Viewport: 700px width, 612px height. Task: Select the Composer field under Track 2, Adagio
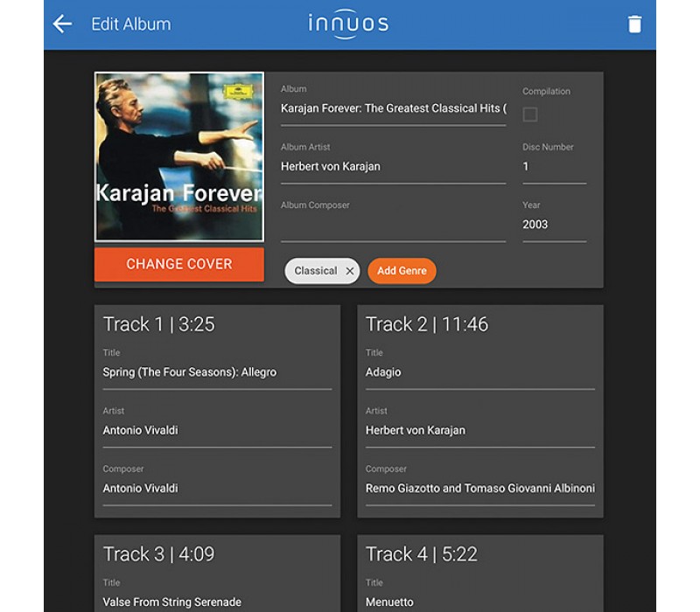click(x=479, y=488)
